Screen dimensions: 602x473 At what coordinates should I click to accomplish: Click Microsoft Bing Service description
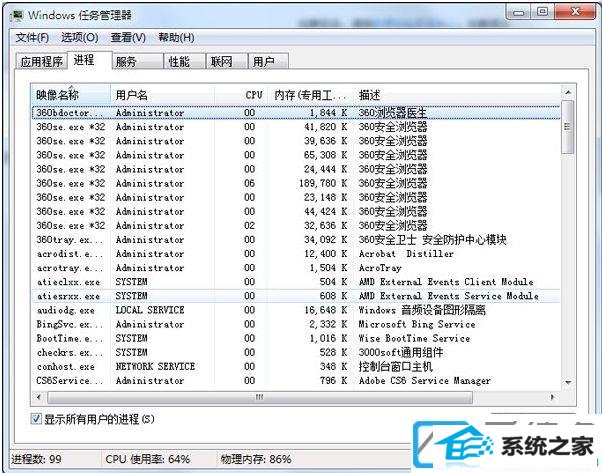(x=417, y=324)
